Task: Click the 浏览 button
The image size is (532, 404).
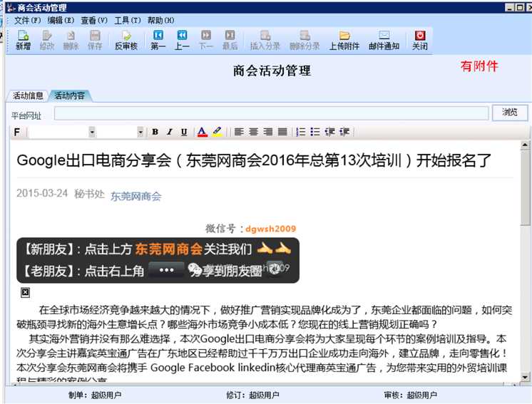Action: (510, 113)
